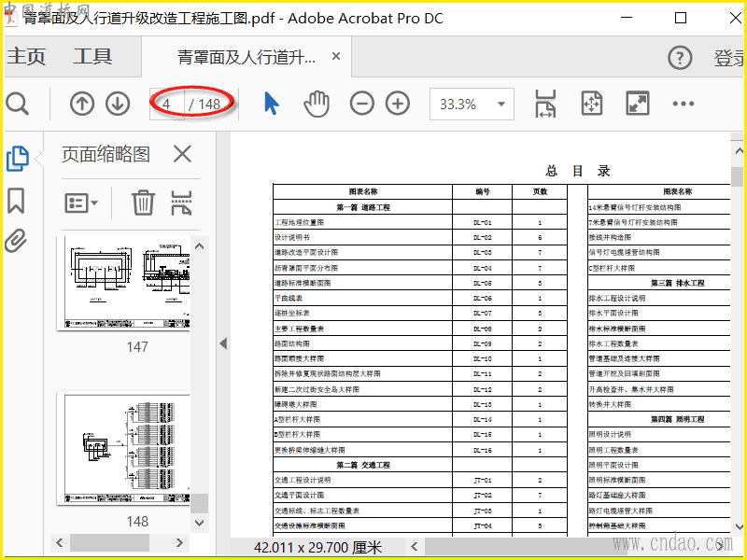Click the 路面结构图 entry
Viewport: 747px width, 560px height.
[x=292, y=343]
